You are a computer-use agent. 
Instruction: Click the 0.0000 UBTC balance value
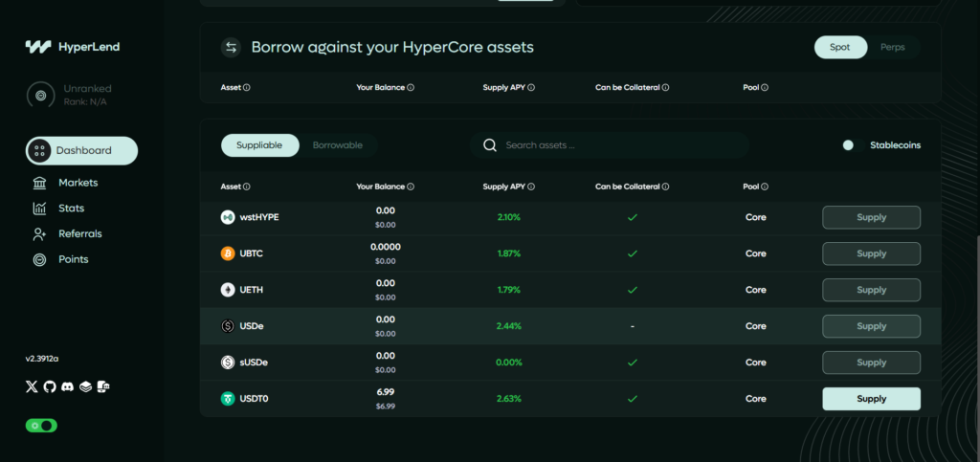(x=386, y=247)
